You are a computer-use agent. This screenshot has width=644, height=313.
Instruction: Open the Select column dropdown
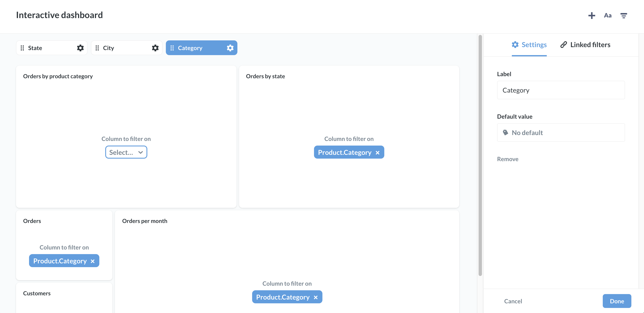126,152
